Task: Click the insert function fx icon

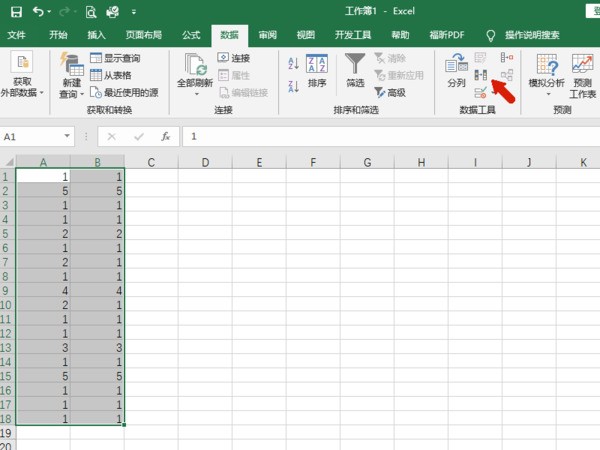Action: (165, 135)
